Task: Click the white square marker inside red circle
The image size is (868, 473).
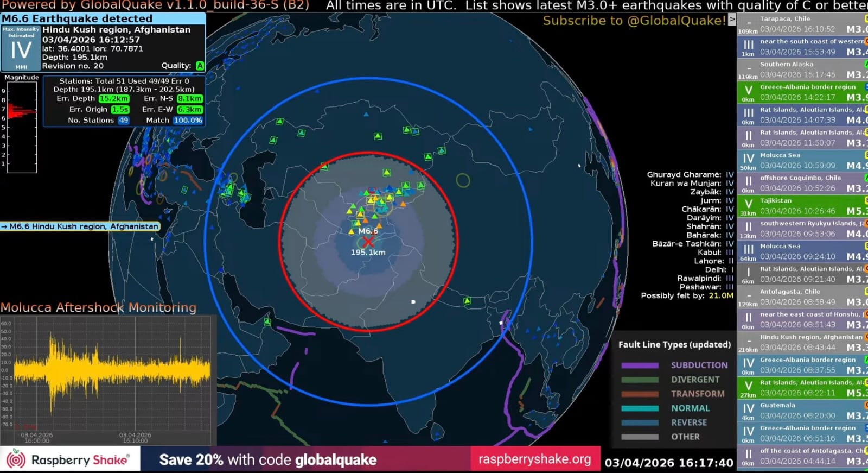Action: click(x=413, y=301)
